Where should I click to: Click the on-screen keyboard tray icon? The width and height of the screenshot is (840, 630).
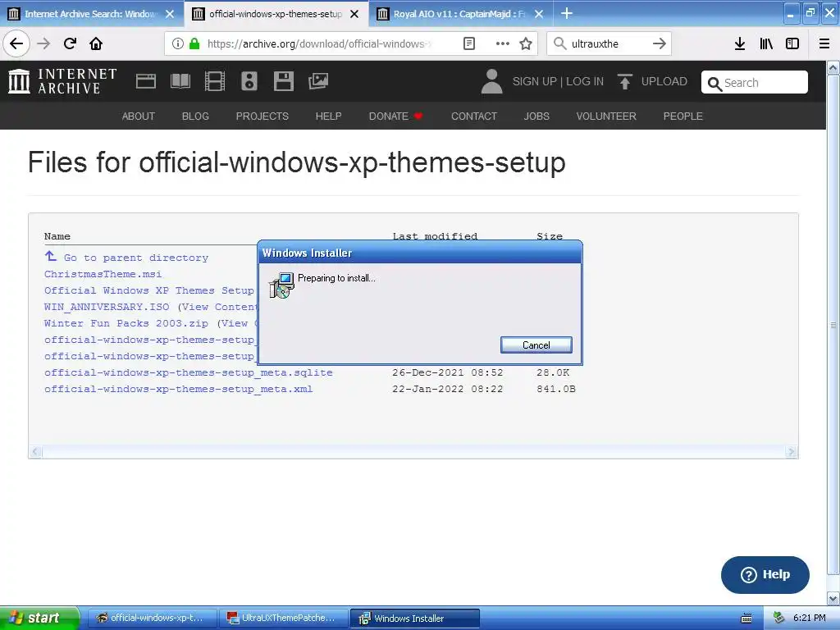point(746,619)
